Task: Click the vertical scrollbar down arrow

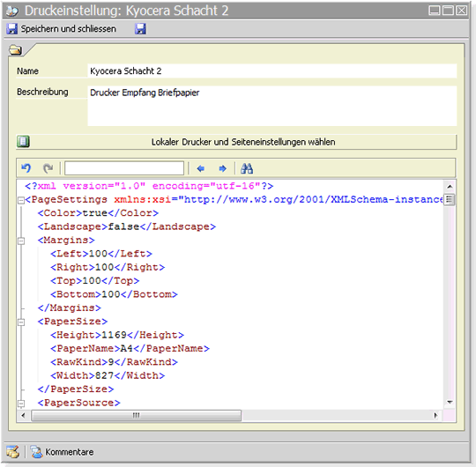Action: click(450, 403)
